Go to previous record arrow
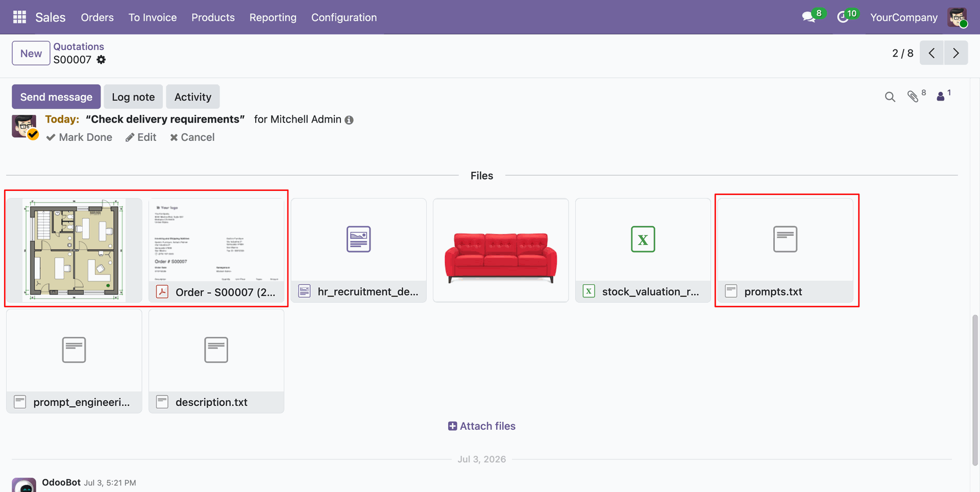980x492 pixels. tap(932, 53)
